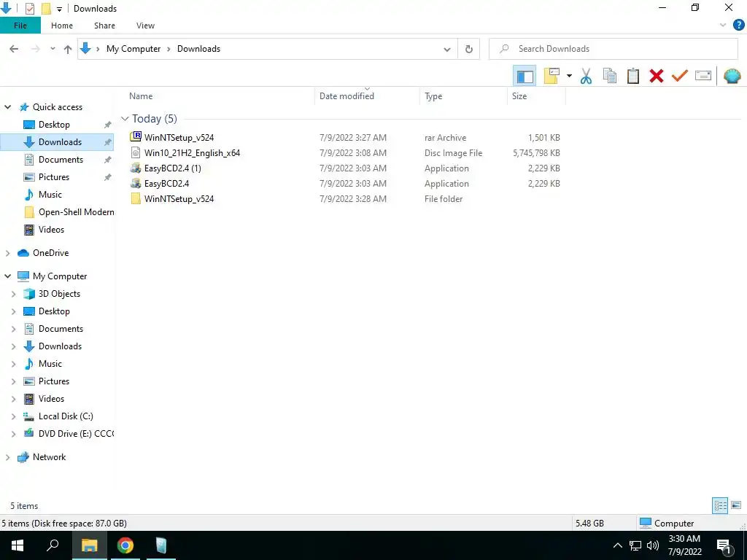747x560 pixels.
Task: Switch to Details view via status bar icon
Action: point(720,505)
